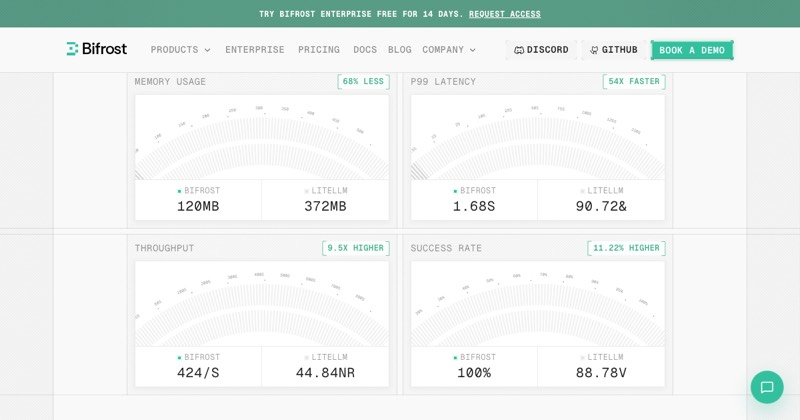Viewport: 800px width, 420px height.
Task: Click the GitHub icon button
Action: point(614,50)
